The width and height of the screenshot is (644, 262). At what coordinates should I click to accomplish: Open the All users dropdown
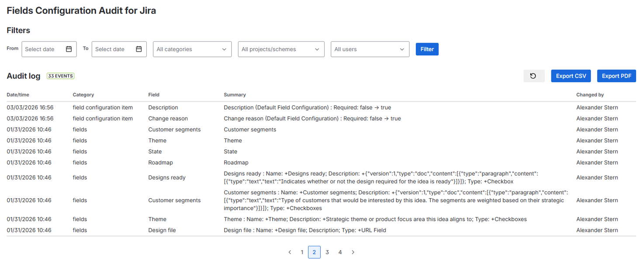(370, 49)
